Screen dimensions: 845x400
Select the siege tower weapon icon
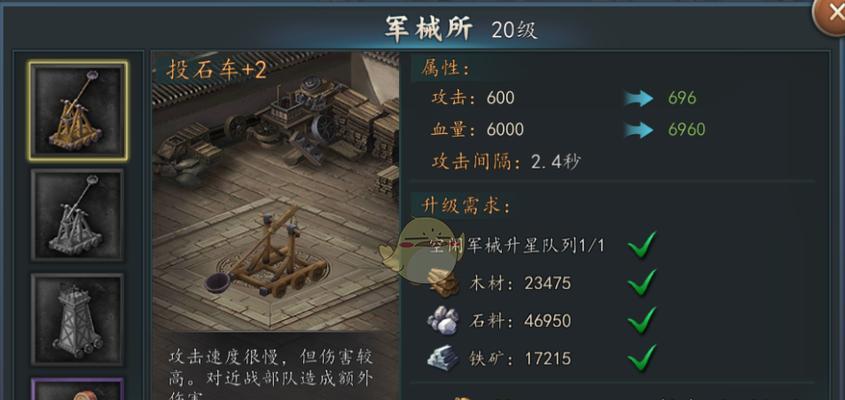[x=78, y=319]
